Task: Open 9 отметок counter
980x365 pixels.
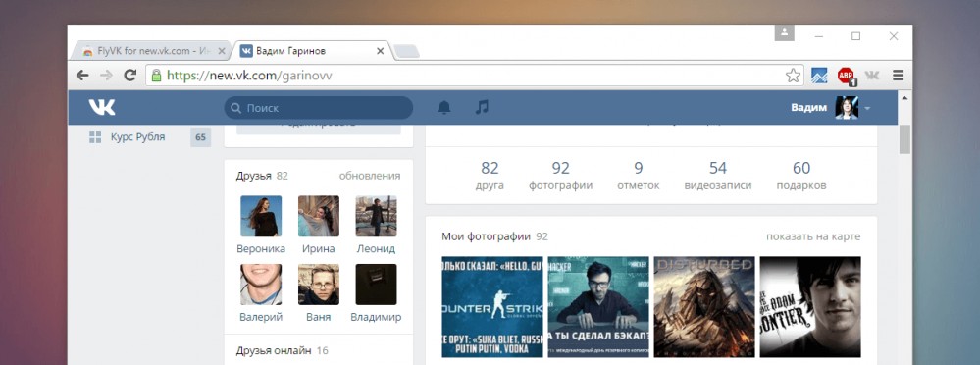Action: point(638,176)
